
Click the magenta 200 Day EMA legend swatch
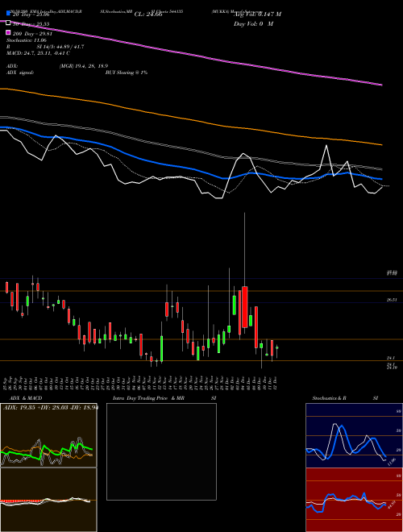coord(9,32)
